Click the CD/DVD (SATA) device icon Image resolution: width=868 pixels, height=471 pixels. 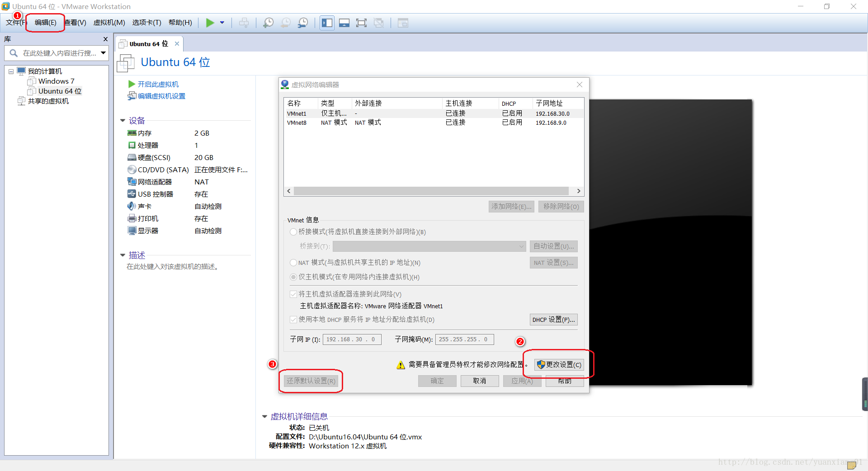tap(132, 170)
